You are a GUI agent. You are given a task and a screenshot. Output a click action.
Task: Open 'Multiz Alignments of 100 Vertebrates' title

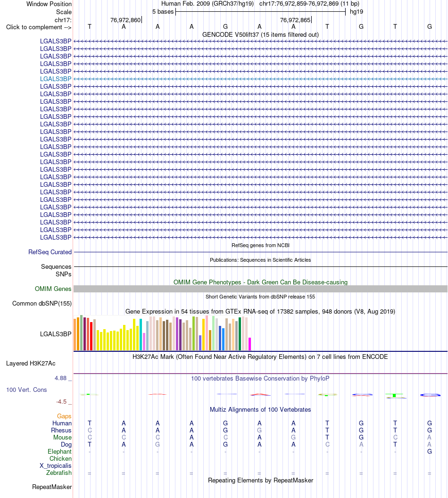click(260, 409)
